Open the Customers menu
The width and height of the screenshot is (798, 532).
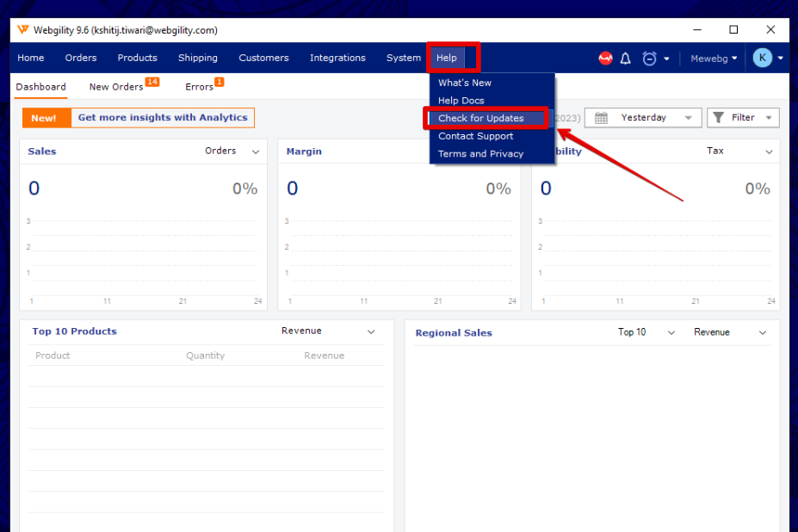point(263,58)
